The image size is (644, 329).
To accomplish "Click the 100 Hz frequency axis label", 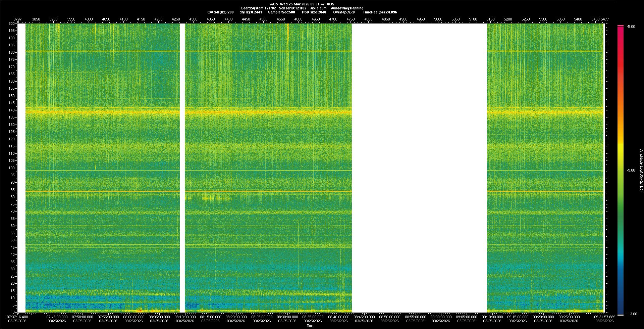I will pos(12,168).
